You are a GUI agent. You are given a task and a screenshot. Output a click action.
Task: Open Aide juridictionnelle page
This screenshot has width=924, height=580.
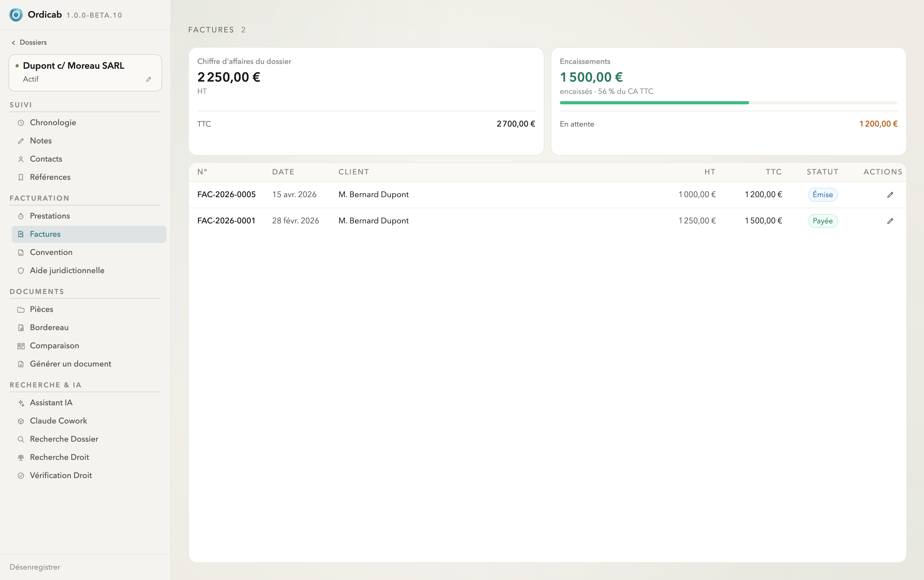[89, 270]
